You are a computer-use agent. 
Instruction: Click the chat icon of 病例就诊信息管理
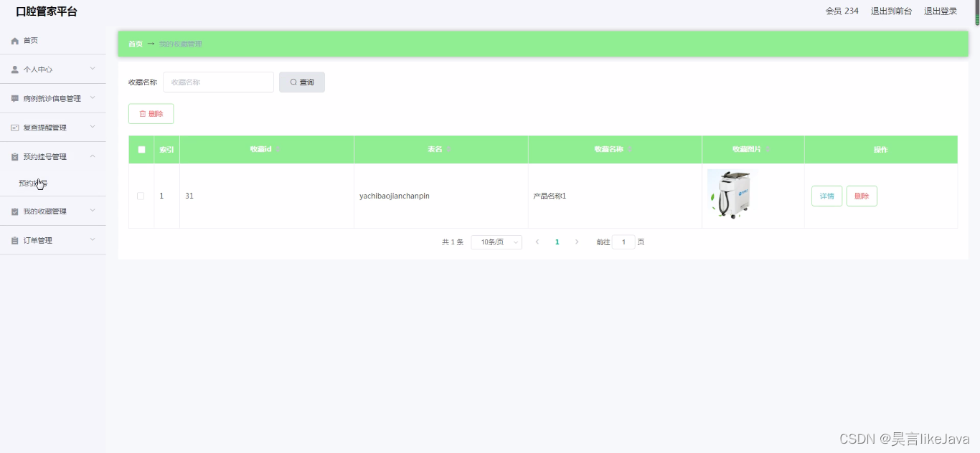tap(14, 98)
